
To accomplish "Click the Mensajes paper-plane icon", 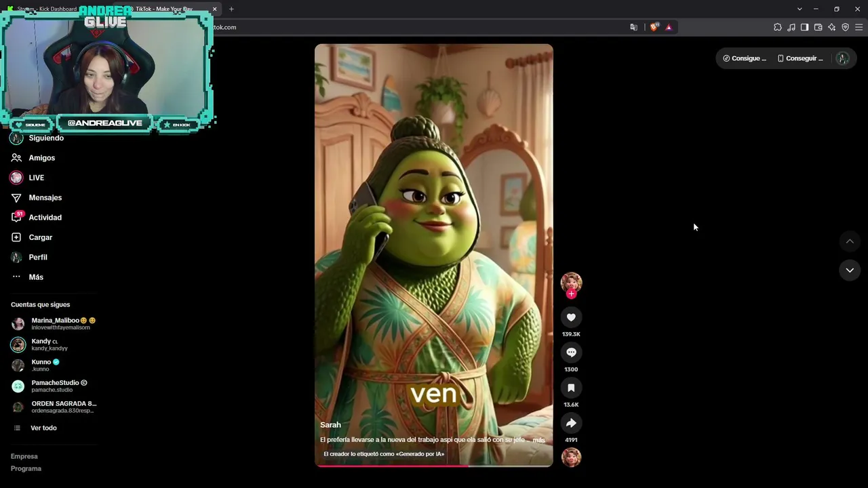I will (x=16, y=197).
